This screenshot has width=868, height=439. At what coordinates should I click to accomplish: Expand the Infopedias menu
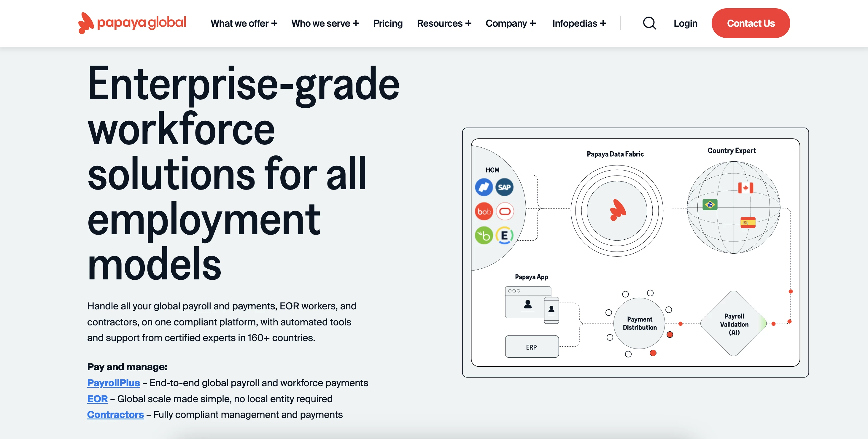579,23
